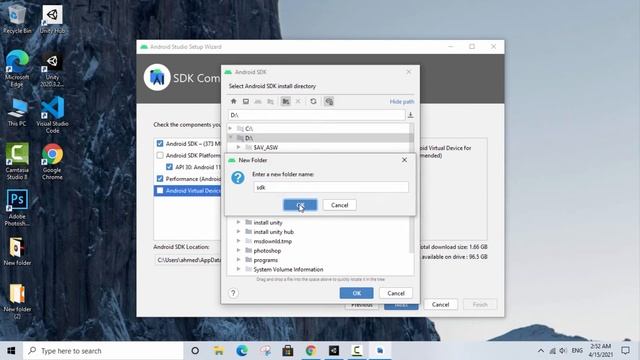
Task: Open Camtasia Studio 8 desktop shortcut
Action: (17, 162)
